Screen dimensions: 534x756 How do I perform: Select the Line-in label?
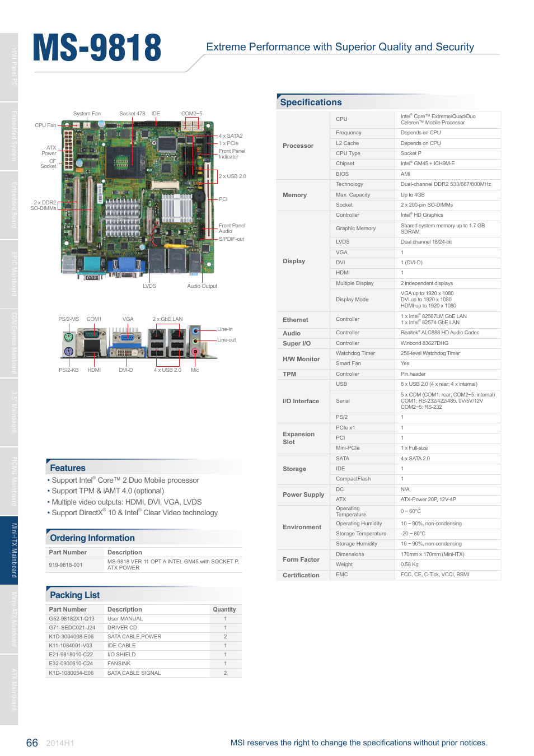tap(225, 329)
